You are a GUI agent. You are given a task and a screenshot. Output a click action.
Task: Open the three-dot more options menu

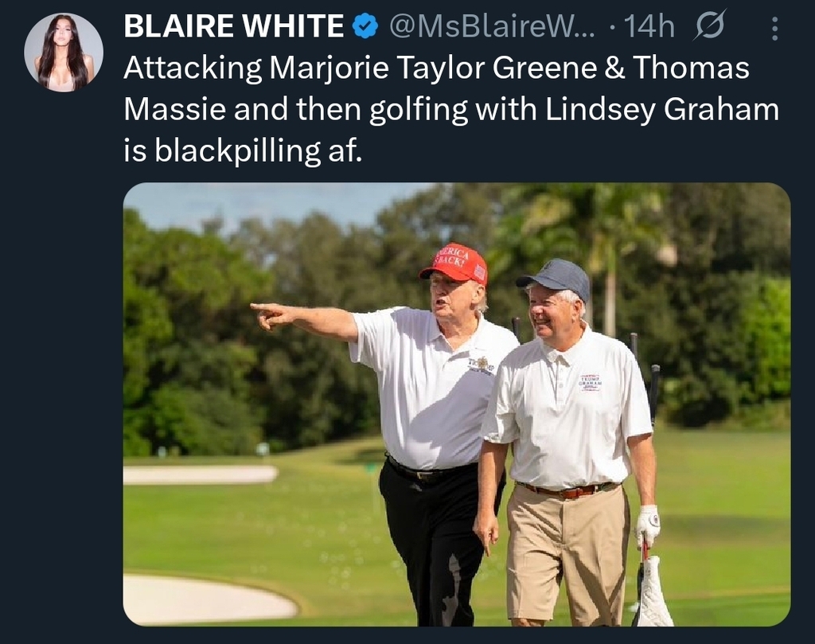point(776,29)
